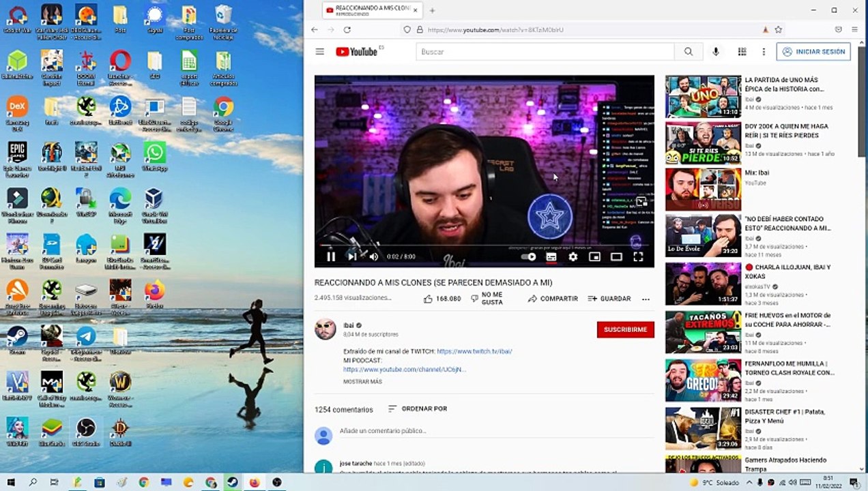Open YouTube three-dot settings menu

764,52
